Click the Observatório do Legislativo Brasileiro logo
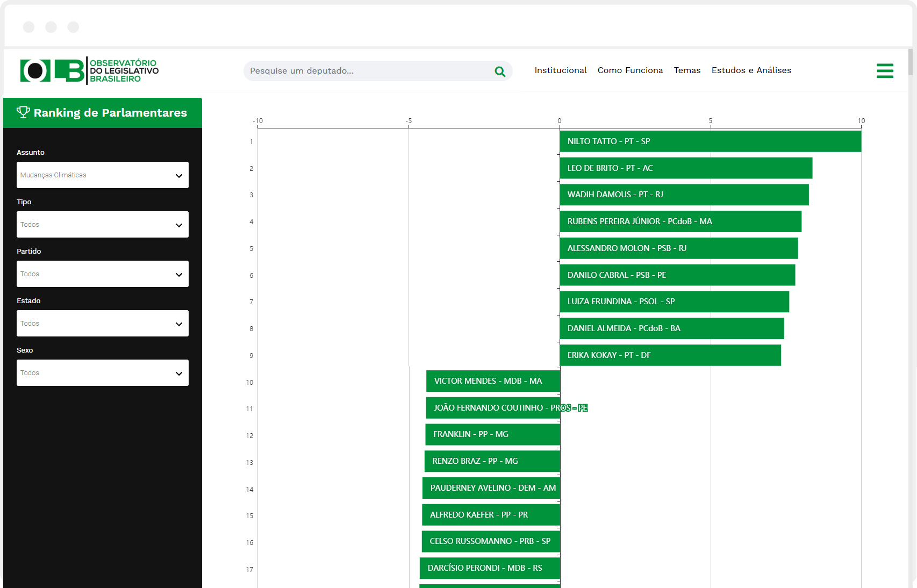This screenshot has width=917, height=588. tap(89, 71)
